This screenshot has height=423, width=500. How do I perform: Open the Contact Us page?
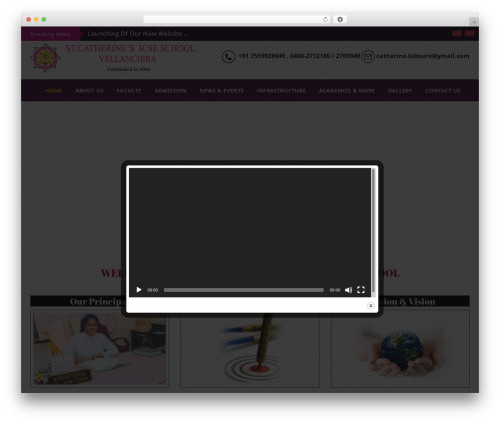coord(443,91)
